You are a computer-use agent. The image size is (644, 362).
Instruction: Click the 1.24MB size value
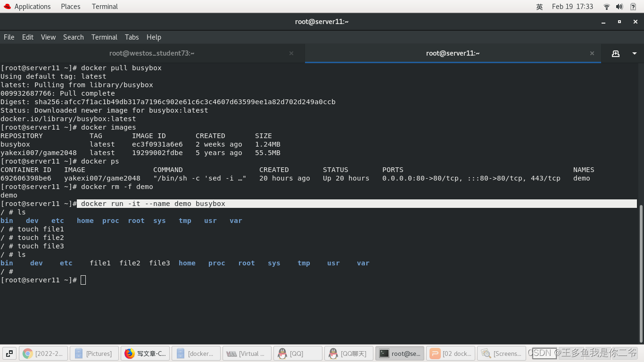(x=268, y=144)
